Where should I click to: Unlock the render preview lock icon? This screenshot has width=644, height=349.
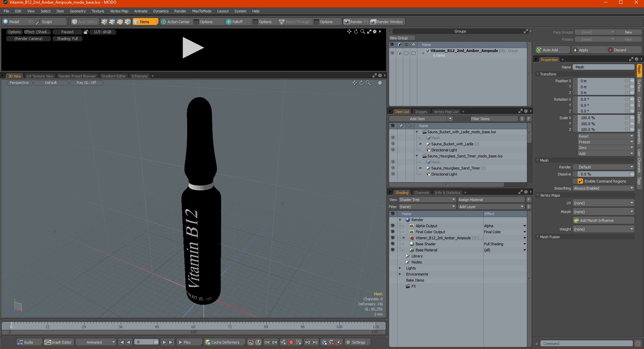tap(86, 32)
